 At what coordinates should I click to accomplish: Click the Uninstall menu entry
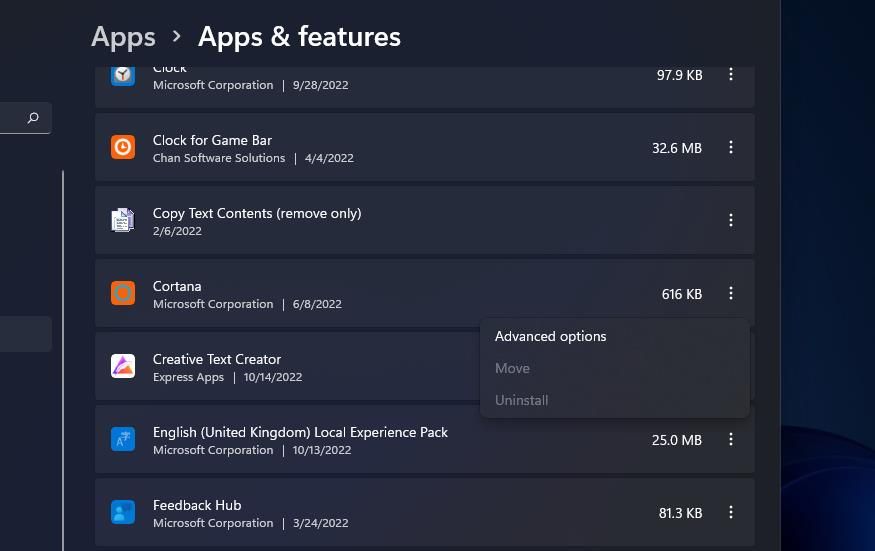[522, 401]
